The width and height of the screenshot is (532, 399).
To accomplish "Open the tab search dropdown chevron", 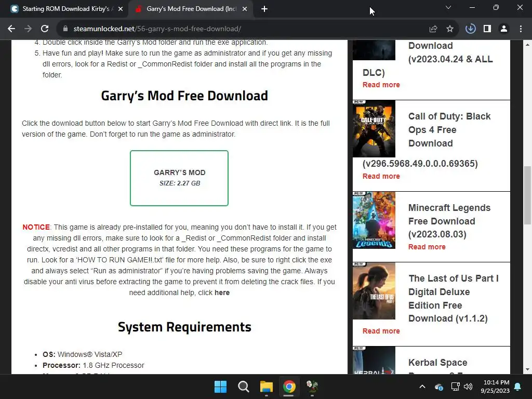I will pyautogui.click(x=448, y=7).
